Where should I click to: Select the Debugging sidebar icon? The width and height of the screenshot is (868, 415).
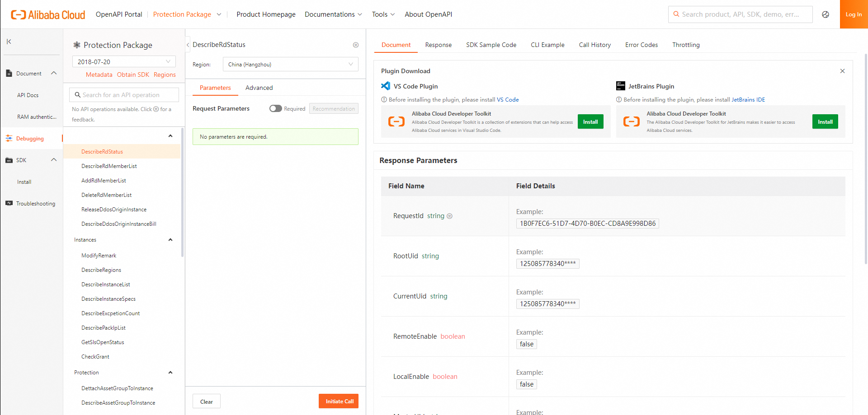(9, 138)
